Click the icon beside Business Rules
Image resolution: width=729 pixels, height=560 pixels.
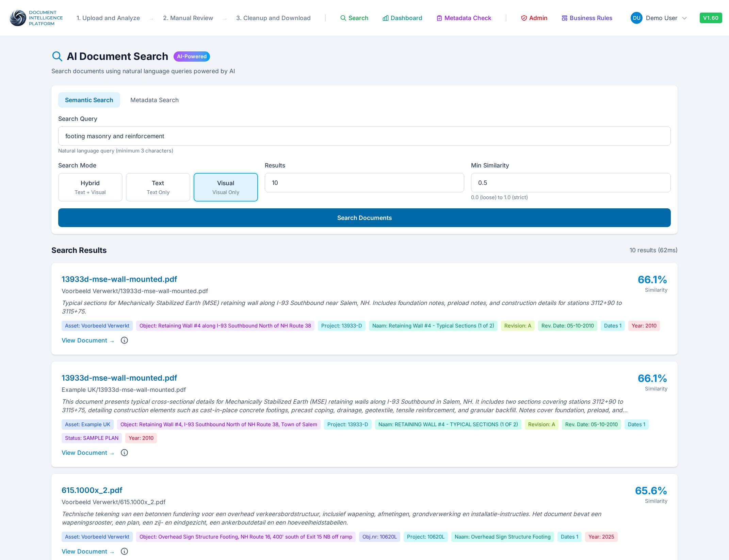point(564,18)
